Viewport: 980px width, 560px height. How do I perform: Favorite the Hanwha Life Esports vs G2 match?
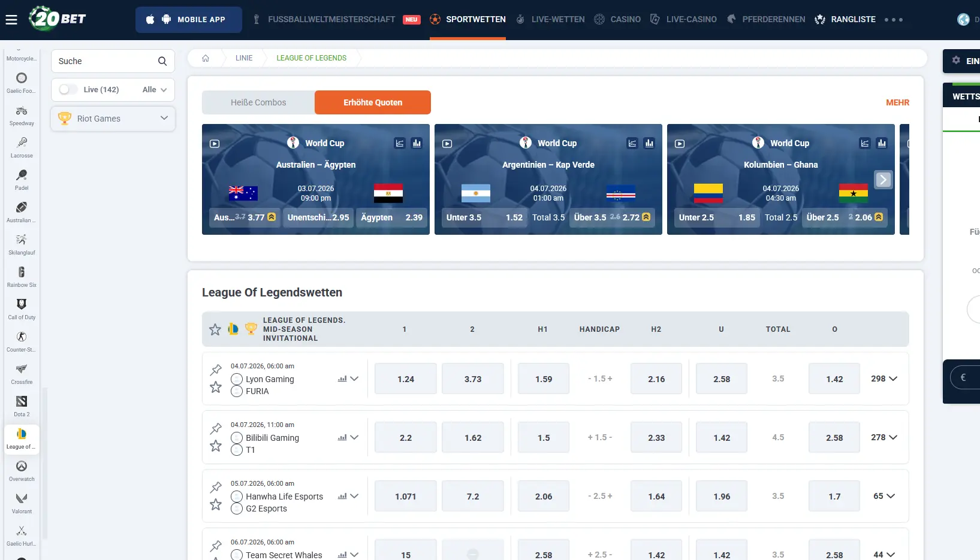pyautogui.click(x=216, y=505)
